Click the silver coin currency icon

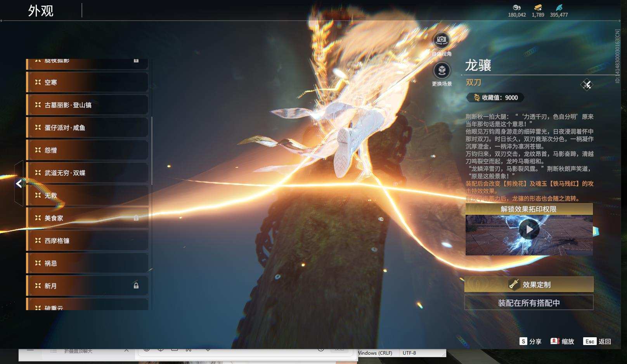[517, 7]
